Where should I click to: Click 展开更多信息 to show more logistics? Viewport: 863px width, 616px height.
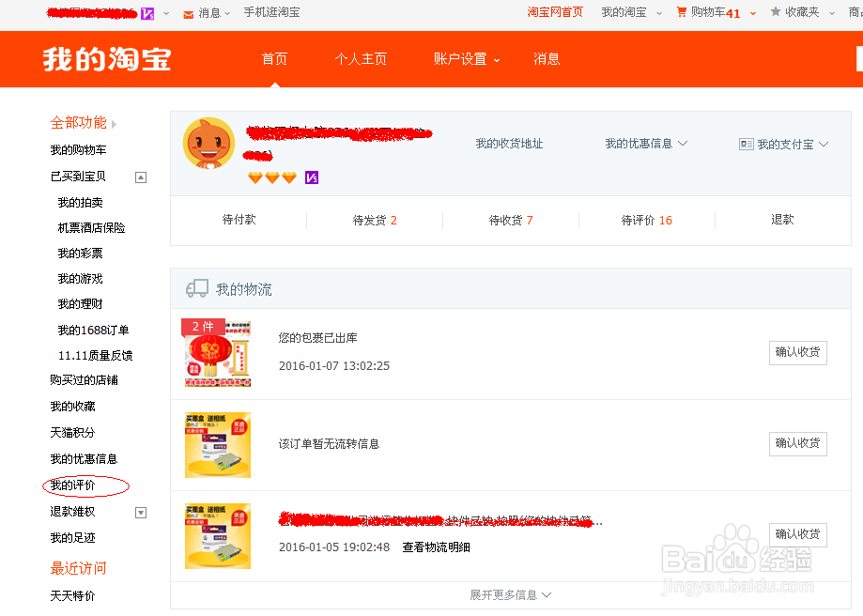click(x=510, y=595)
